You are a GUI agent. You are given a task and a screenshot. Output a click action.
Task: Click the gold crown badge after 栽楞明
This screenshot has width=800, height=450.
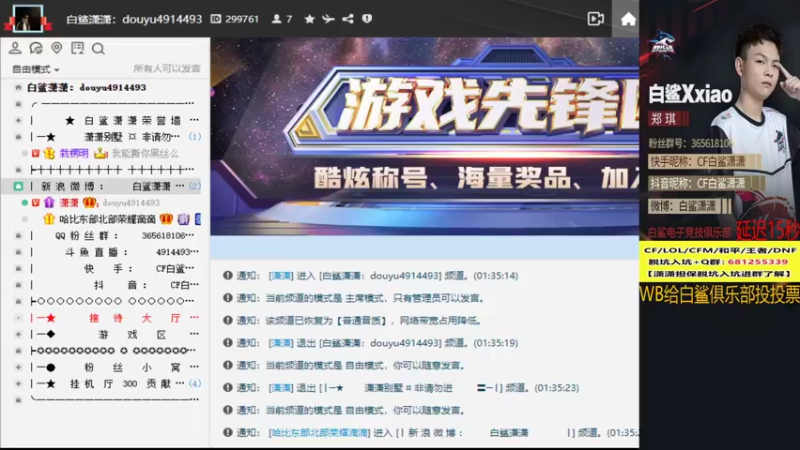(x=101, y=153)
